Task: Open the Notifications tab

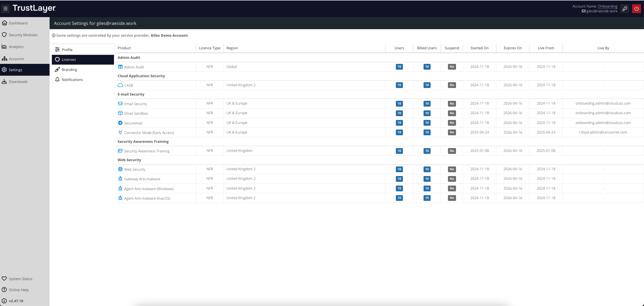Action: (x=83, y=80)
